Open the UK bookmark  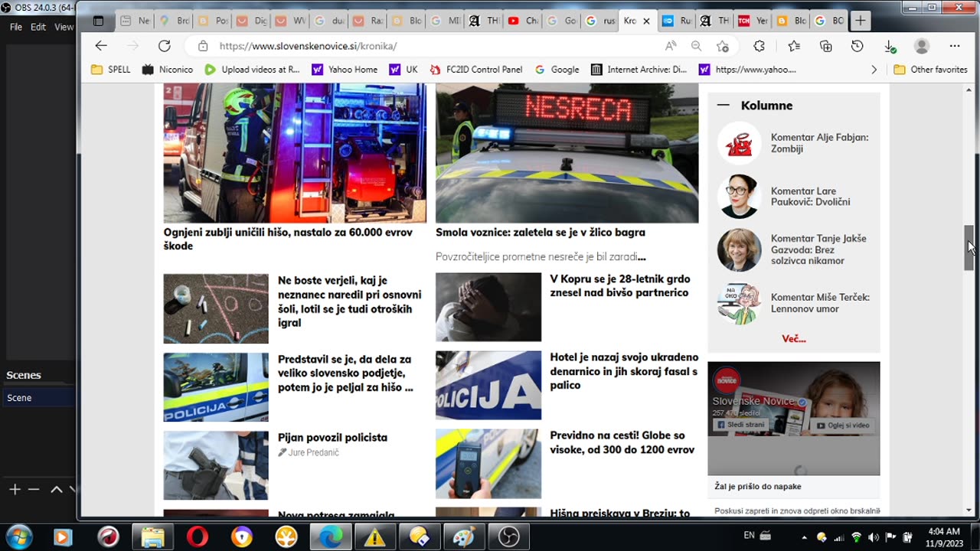(x=403, y=70)
